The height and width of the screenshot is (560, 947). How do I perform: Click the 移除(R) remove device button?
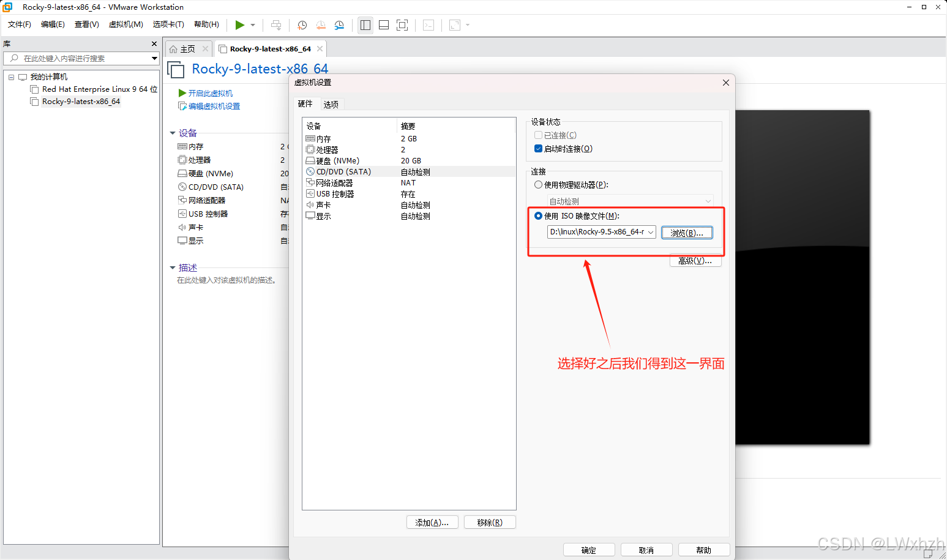click(490, 523)
